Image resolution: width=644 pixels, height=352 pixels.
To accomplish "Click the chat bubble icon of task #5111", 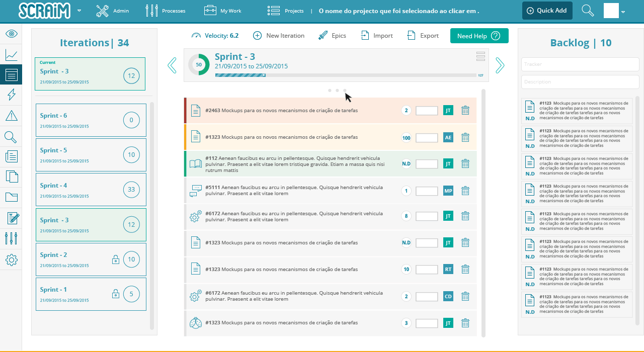I will tap(195, 191).
